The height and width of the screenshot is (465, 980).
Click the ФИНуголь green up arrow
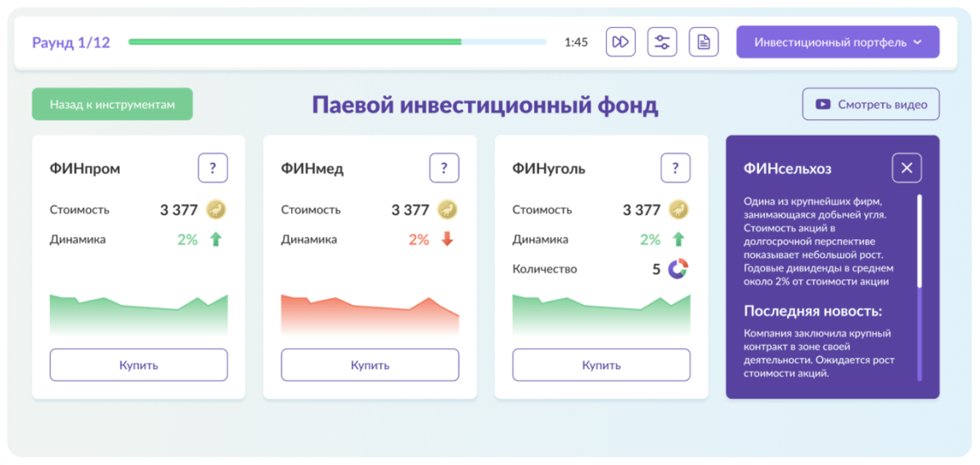[679, 239]
